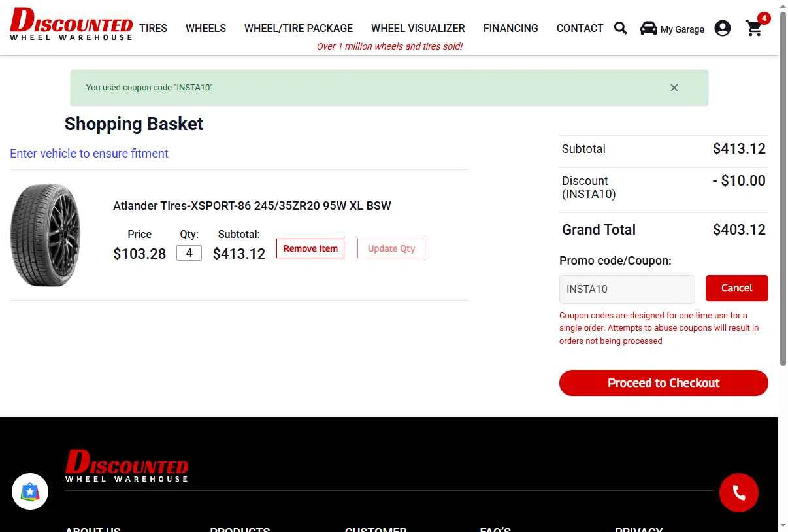Click the tire product thumbnail
788x532 pixels.
[x=45, y=235]
